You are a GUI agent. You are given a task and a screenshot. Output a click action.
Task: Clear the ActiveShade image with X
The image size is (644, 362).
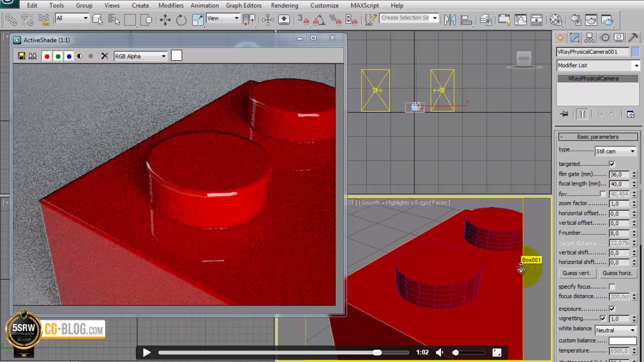pos(105,56)
